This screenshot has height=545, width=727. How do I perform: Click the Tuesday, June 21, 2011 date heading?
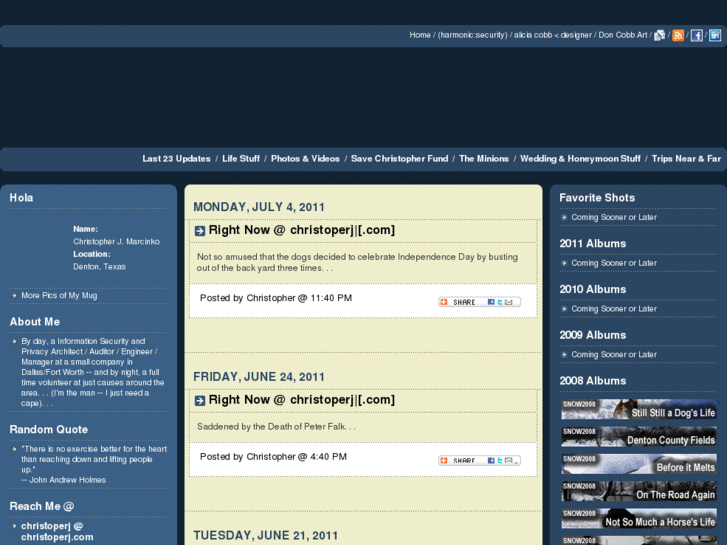tap(265, 535)
